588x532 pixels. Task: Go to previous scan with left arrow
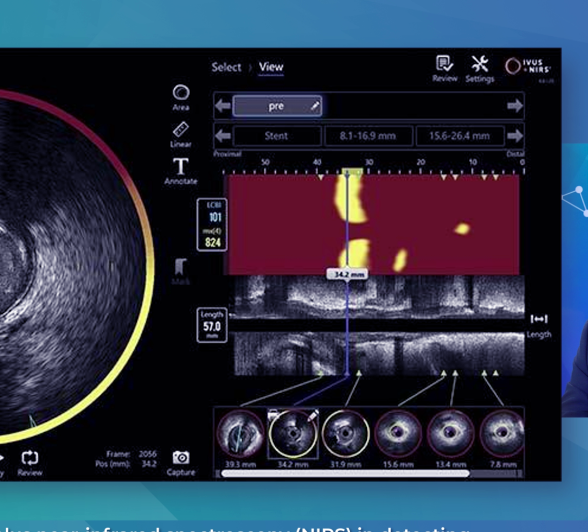tap(223, 106)
